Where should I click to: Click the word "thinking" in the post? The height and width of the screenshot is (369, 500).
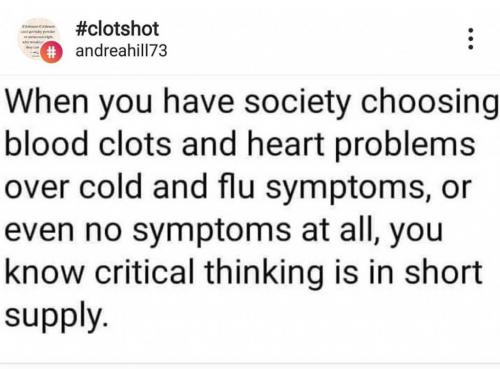tap(264, 274)
